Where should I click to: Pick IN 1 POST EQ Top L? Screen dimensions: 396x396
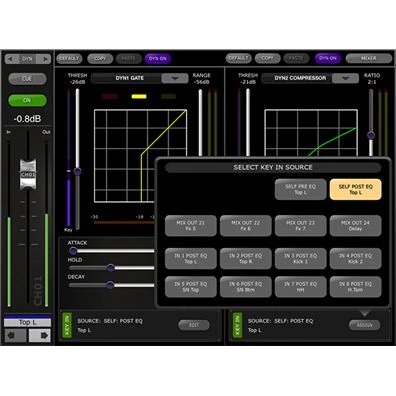[x=191, y=259]
